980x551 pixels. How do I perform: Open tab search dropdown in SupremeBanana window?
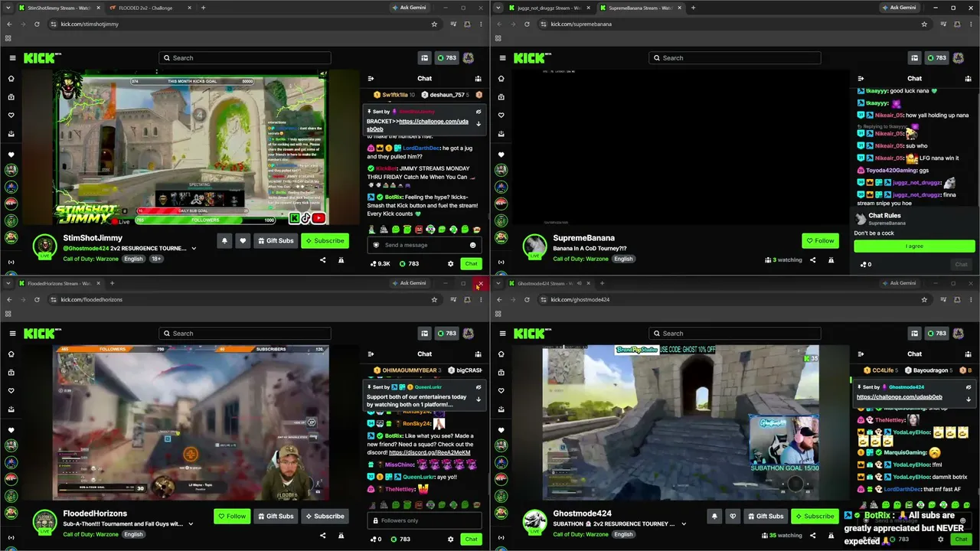(499, 8)
